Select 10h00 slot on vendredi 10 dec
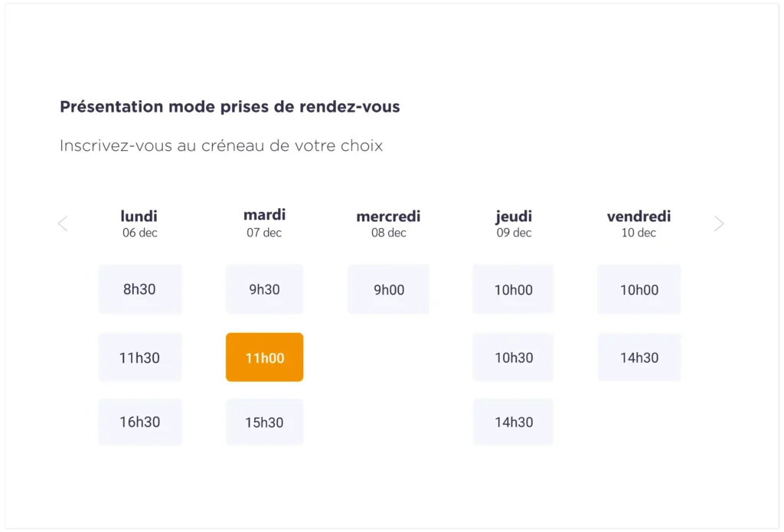Image resolution: width=784 pixels, height=532 pixels. (639, 289)
